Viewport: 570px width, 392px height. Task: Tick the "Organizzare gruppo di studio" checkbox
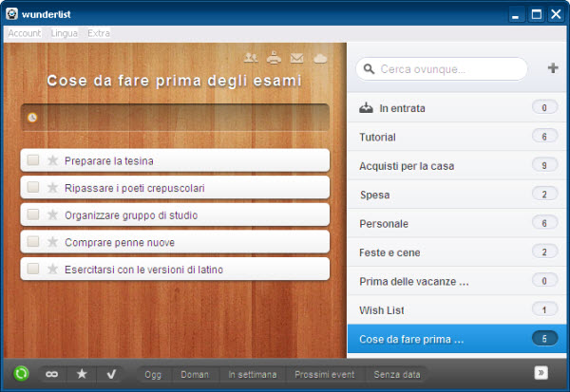33,215
